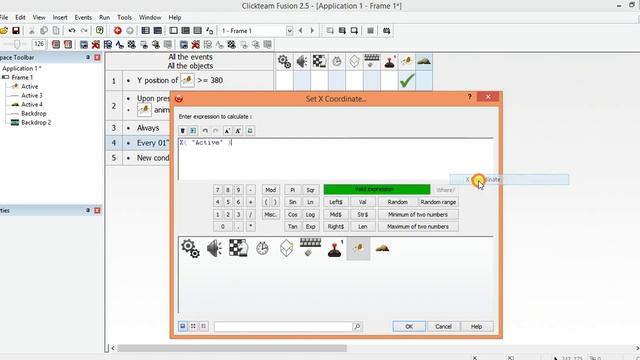640x360 pixels.
Task: Click the Timer column header in event editor
Action: click(337, 62)
